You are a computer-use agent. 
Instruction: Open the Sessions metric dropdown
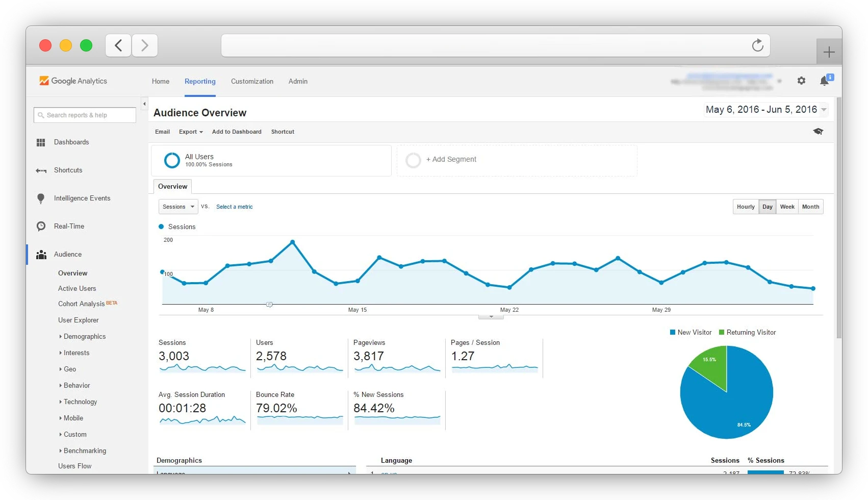pos(177,207)
